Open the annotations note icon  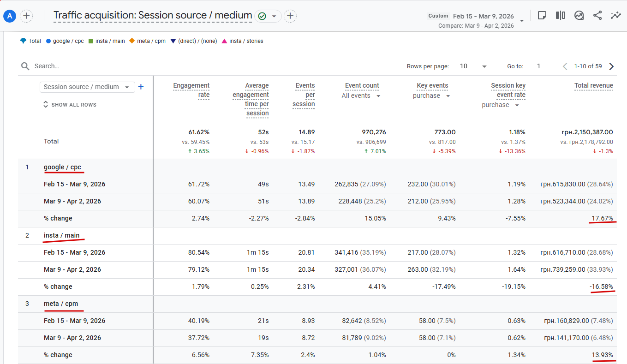coord(542,15)
